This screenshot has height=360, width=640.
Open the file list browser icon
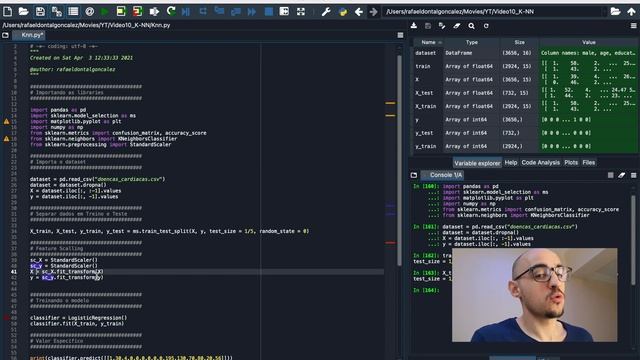point(73,11)
